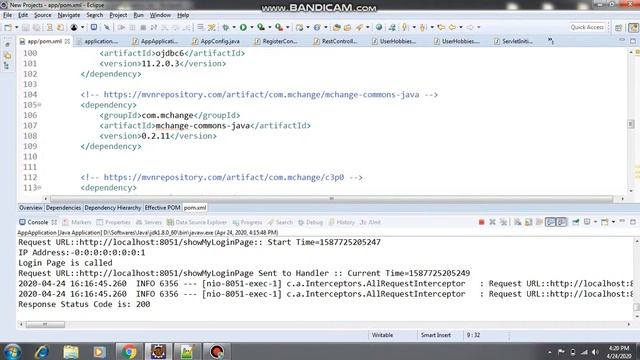Open the Window menu

[160, 15]
